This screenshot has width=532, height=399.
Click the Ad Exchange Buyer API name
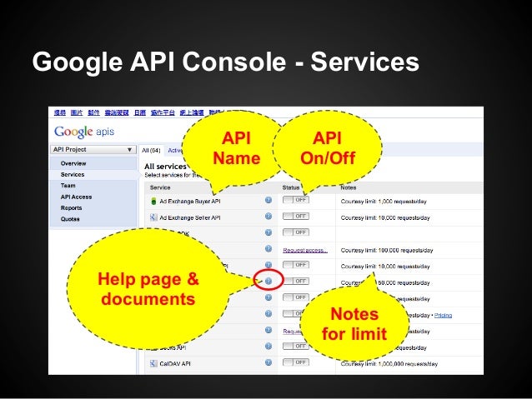tap(190, 202)
